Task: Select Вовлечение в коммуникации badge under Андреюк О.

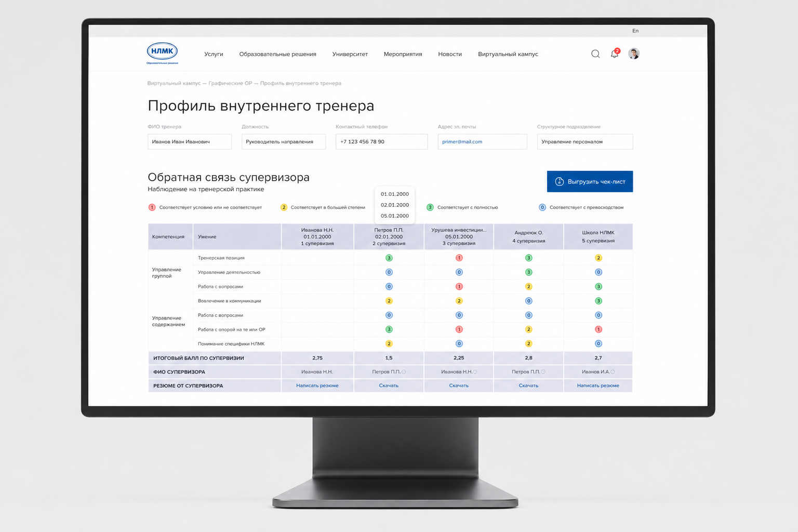Action: coord(529,301)
